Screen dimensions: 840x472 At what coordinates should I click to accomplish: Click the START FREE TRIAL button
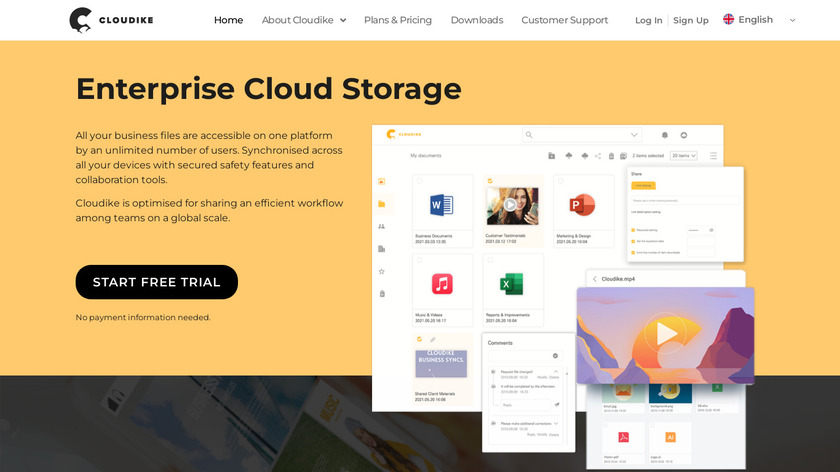tap(156, 282)
